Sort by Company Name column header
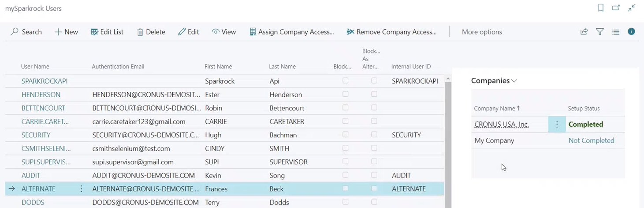 [497, 109]
